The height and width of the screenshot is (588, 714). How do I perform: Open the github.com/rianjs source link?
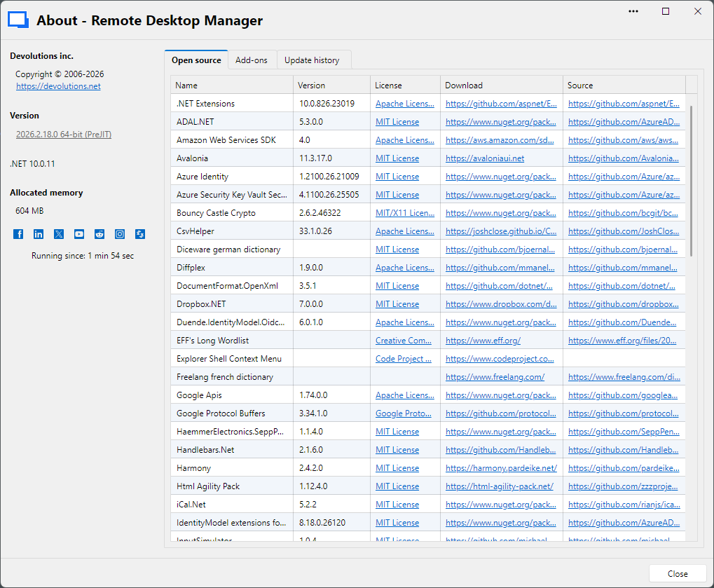624,505
